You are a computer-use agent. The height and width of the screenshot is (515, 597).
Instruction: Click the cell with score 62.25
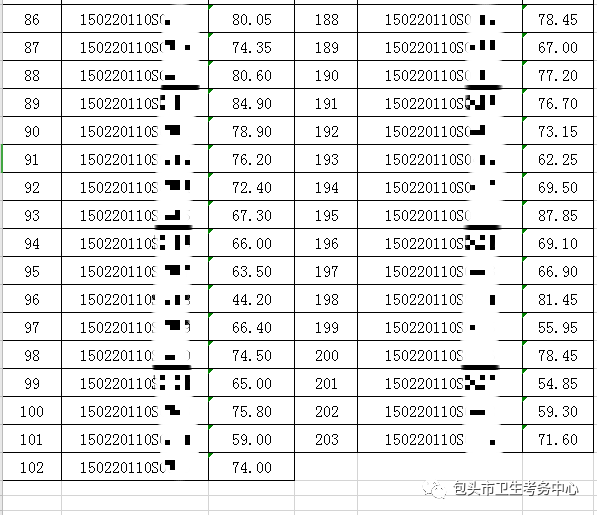coord(557,159)
